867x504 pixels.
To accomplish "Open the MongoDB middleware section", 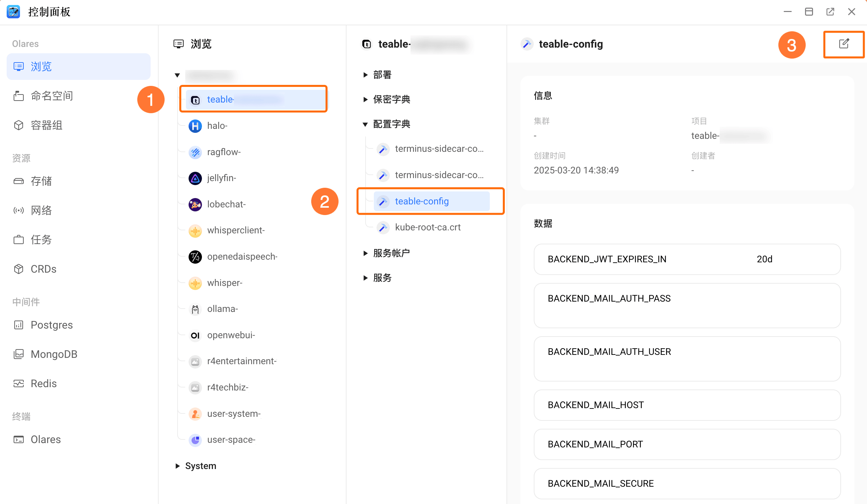I will (54, 354).
